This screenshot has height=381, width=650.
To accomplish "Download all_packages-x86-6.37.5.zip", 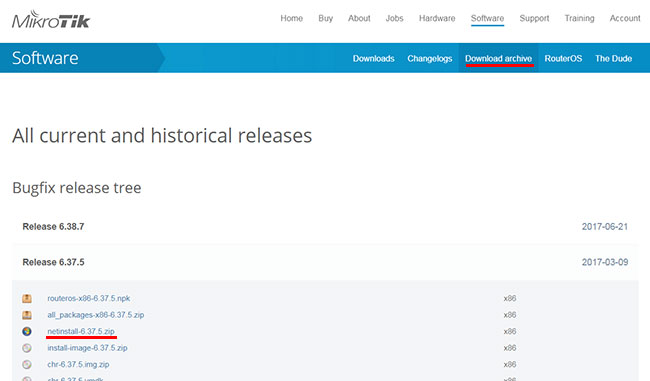I will (x=96, y=315).
